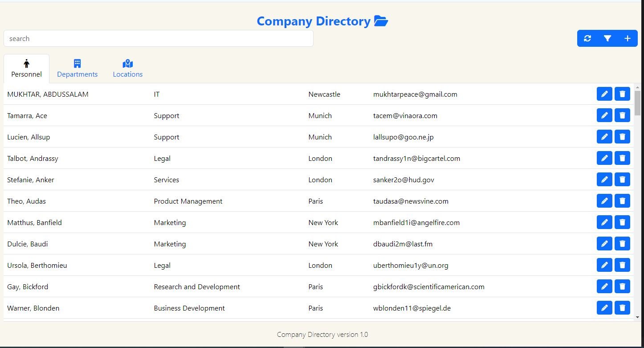
Task: Edit Theo, Audas record via pencil icon
Action: (604, 201)
